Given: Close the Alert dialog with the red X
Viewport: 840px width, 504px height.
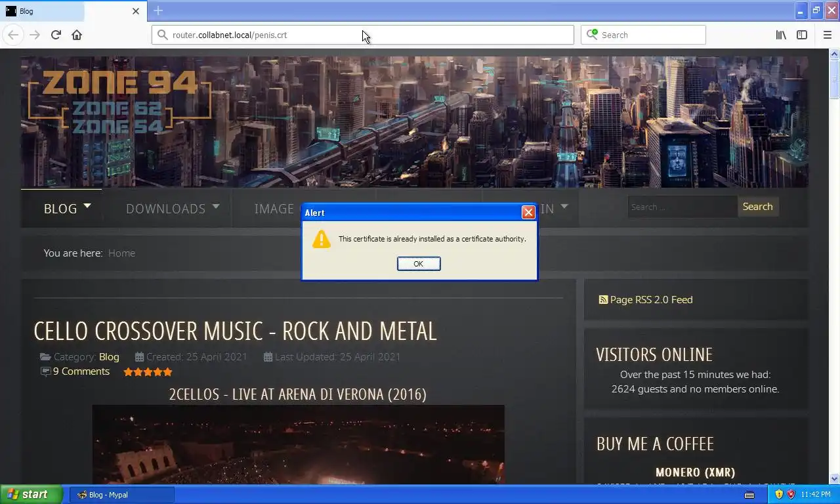Looking at the screenshot, I should (528, 212).
